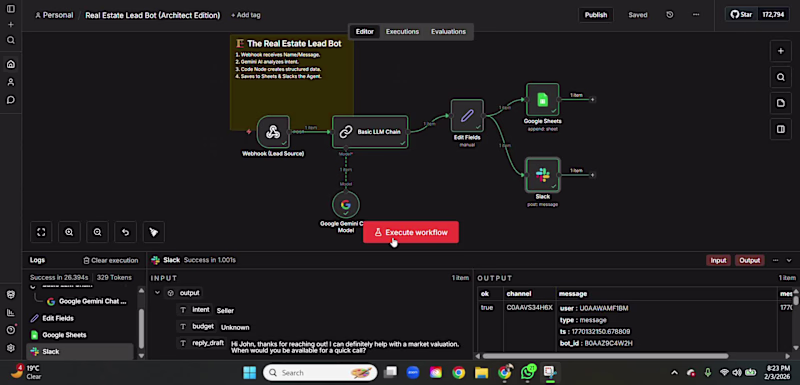The image size is (800, 385).
Task: Zoom out on the canvas
Action: pos(97,232)
